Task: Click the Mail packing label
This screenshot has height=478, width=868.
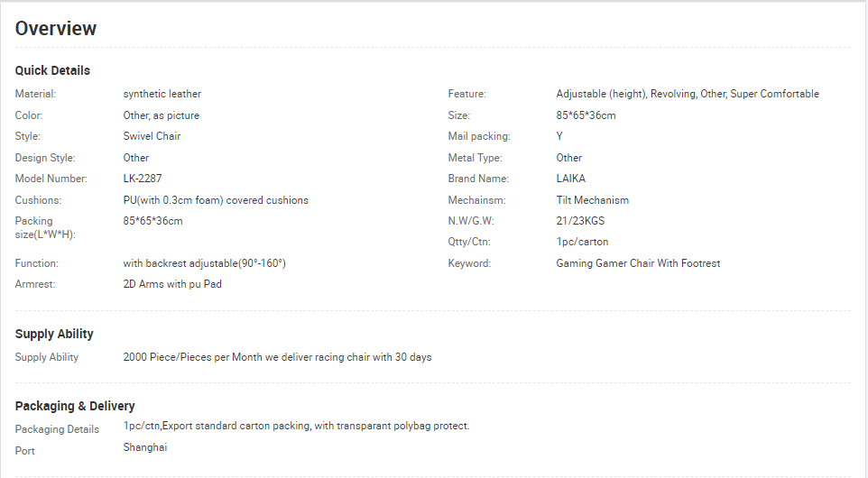Action: (x=479, y=136)
